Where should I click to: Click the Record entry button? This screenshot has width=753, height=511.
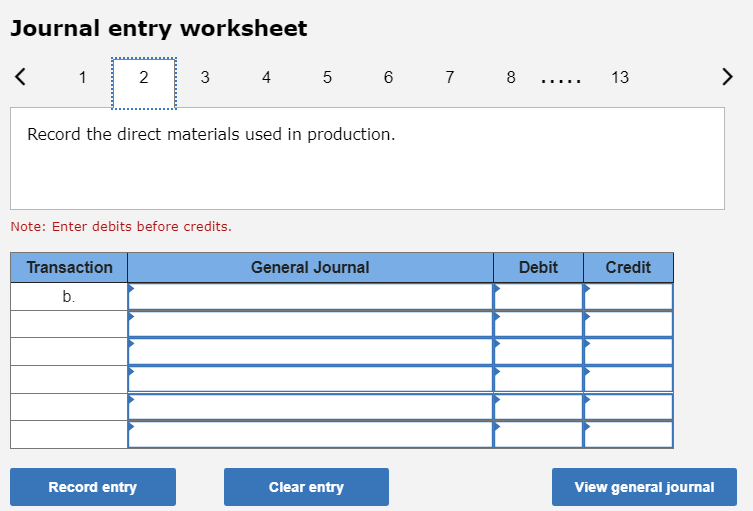(x=93, y=487)
